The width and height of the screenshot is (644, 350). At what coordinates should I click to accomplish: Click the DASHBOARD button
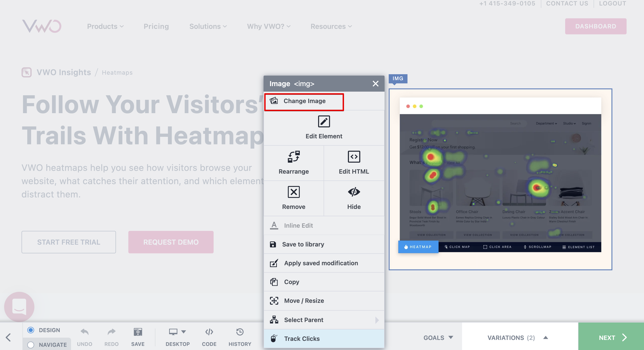(595, 26)
